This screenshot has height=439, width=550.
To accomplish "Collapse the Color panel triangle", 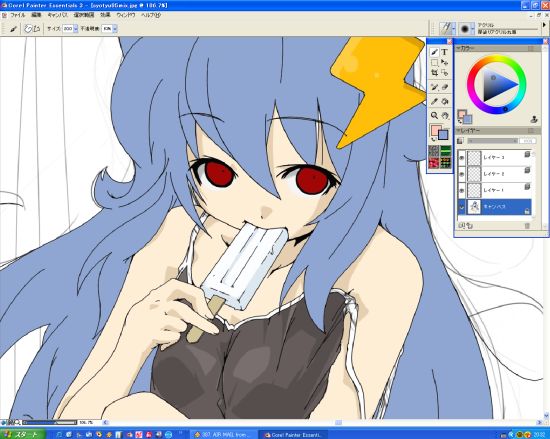I will 458,49.
